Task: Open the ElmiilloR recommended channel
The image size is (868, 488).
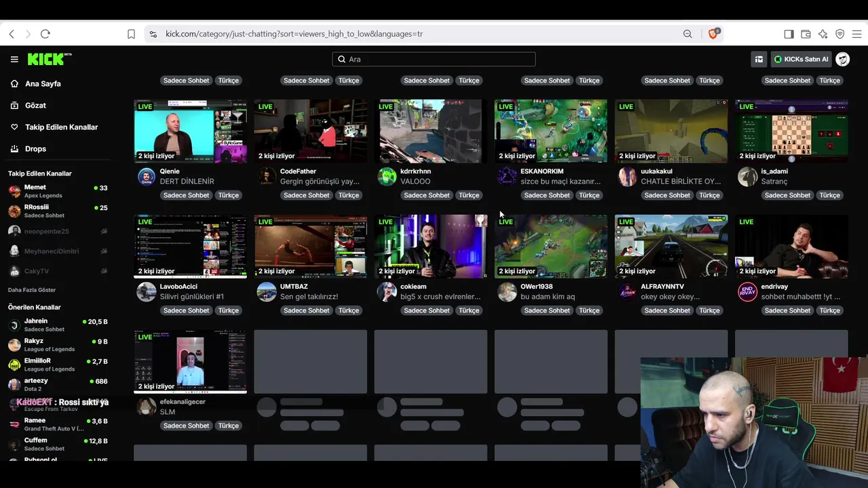Action: pyautogui.click(x=58, y=365)
